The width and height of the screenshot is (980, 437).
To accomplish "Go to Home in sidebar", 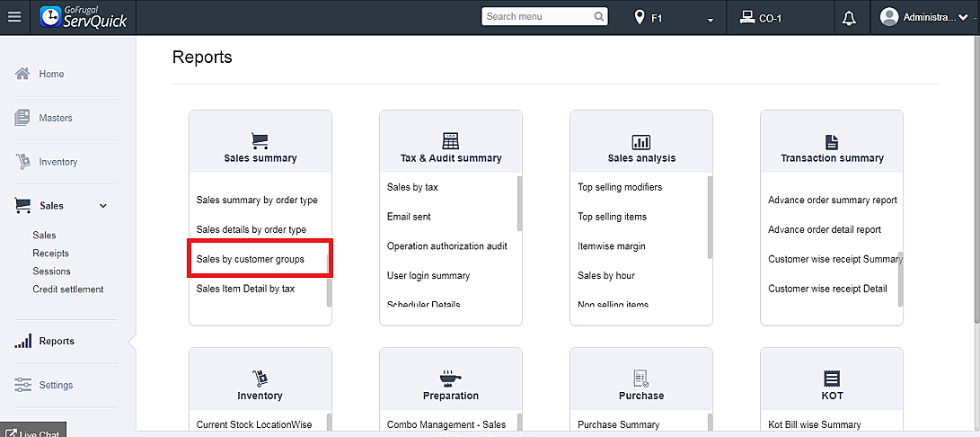I will pos(51,74).
